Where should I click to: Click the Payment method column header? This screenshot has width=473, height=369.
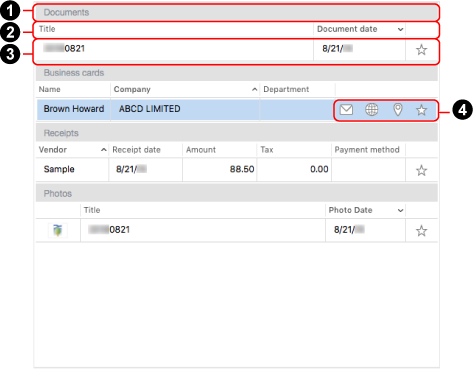368,150
